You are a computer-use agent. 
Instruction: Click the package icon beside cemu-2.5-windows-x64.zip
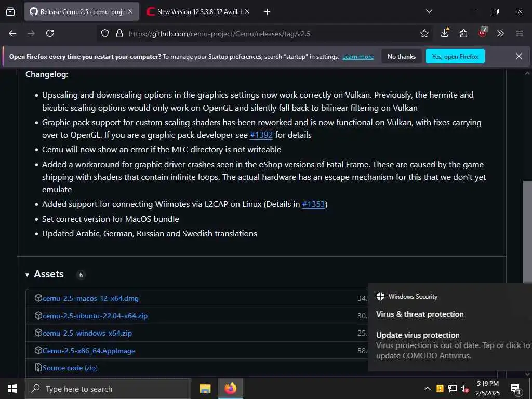38,333
